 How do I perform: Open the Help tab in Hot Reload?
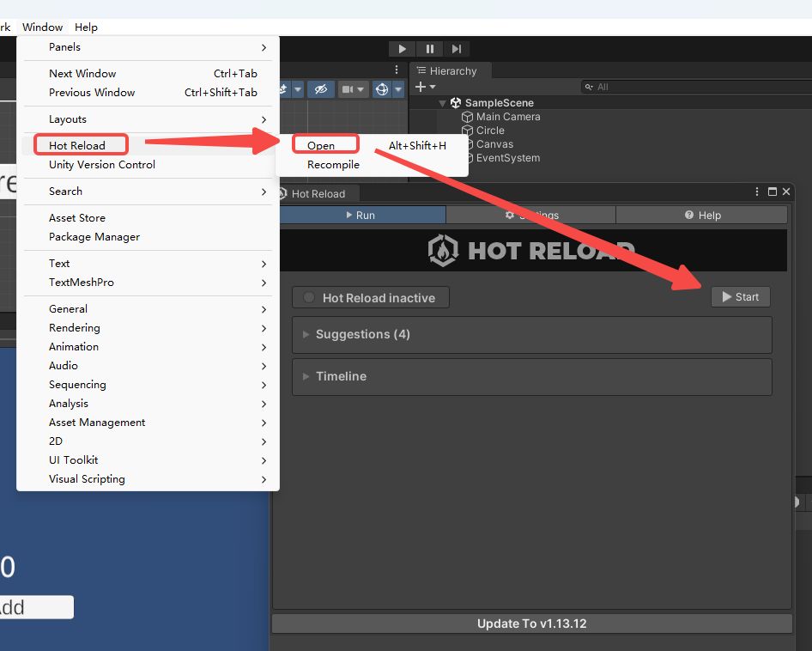[x=702, y=215]
